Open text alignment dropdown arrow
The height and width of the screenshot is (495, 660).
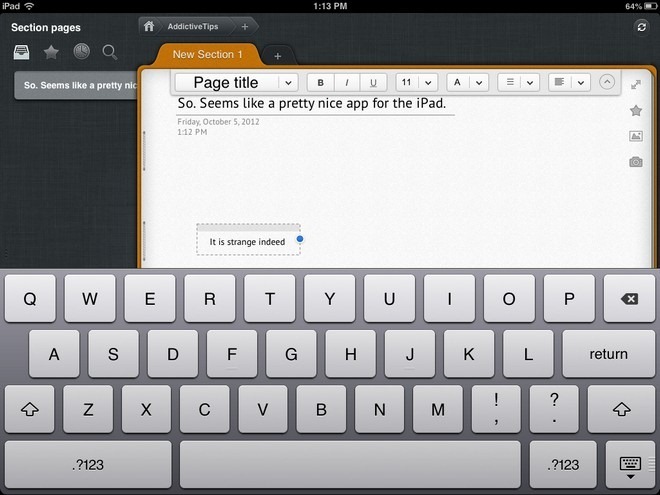581,82
